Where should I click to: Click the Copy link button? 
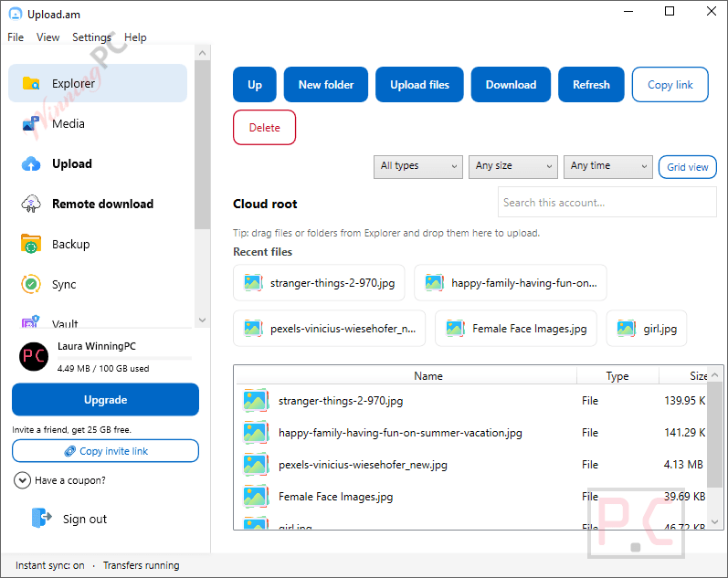[670, 85]
